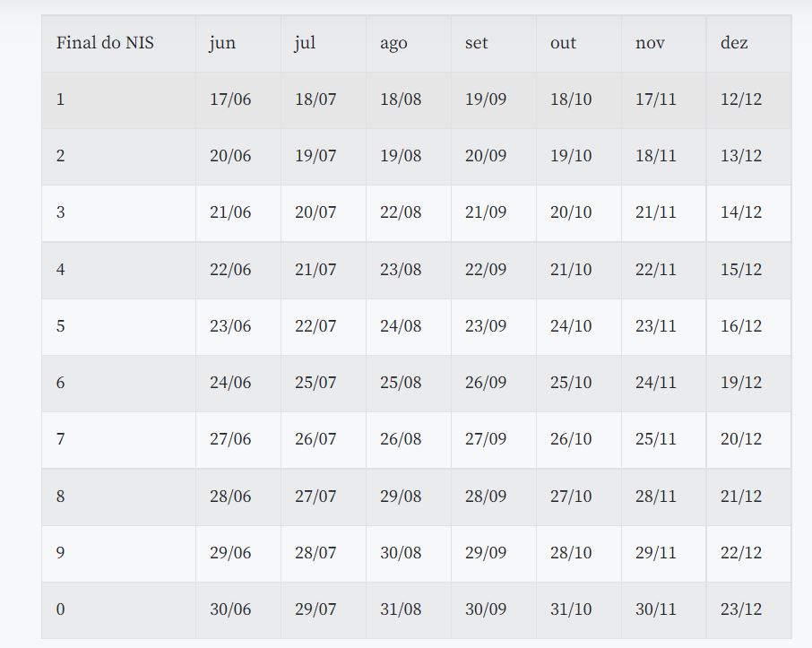Select NIS final digit 5 row label
The width and height of the screenshot is (812, 648).
tap(61, 326)
